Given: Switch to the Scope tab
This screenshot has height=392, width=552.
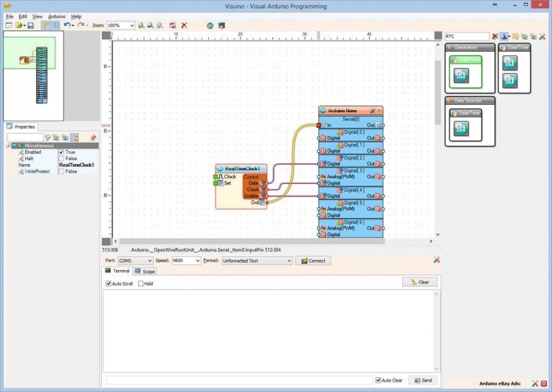Looking at the screenshot, I should pyautogui.click(x=145, y=272).
